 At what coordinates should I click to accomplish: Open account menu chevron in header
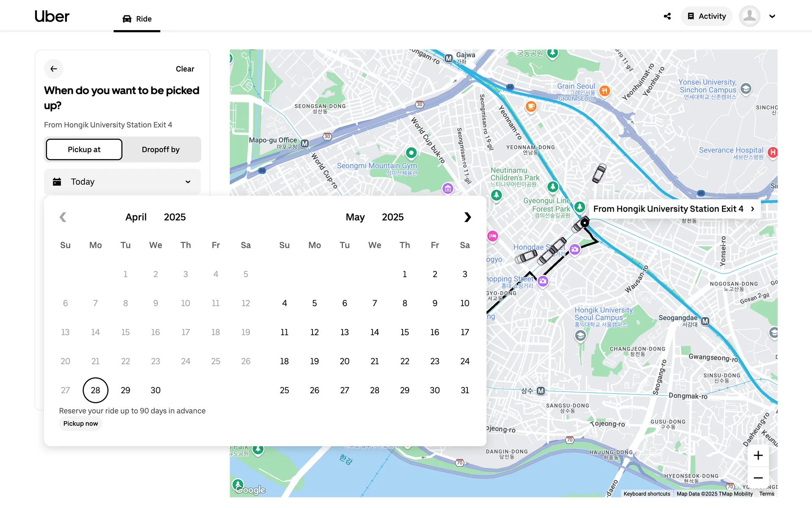tap(772, 16)
